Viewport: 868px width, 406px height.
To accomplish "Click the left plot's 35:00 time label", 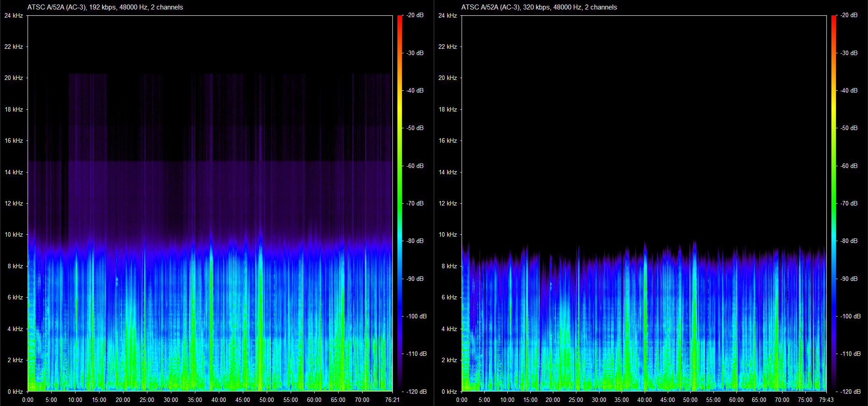I will 195,400.
